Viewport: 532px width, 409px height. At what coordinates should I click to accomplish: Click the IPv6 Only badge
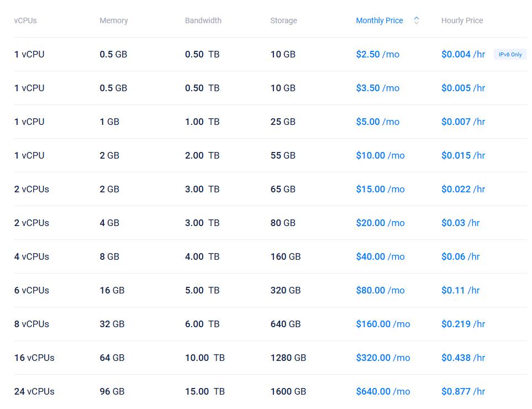(510, 55)
